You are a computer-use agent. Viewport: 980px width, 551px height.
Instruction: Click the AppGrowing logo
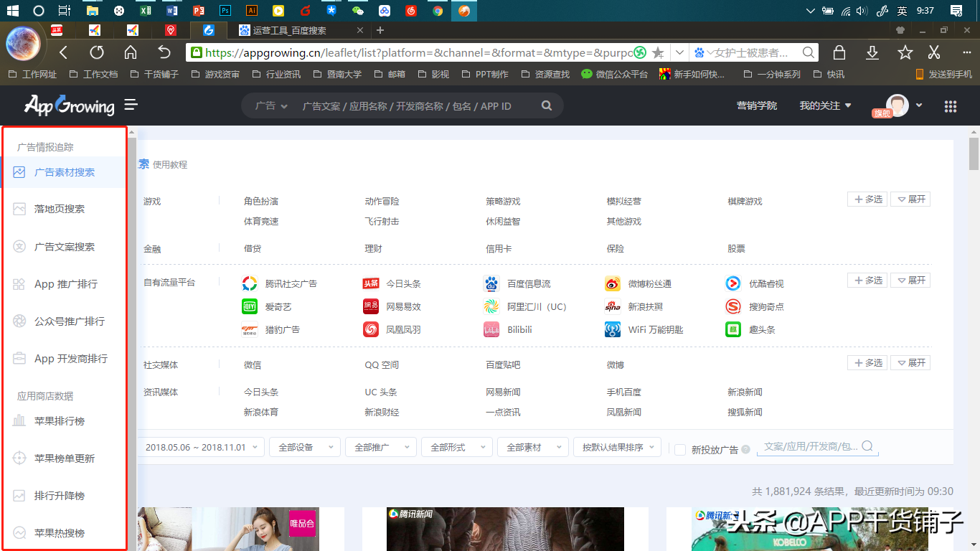point(69,105)
